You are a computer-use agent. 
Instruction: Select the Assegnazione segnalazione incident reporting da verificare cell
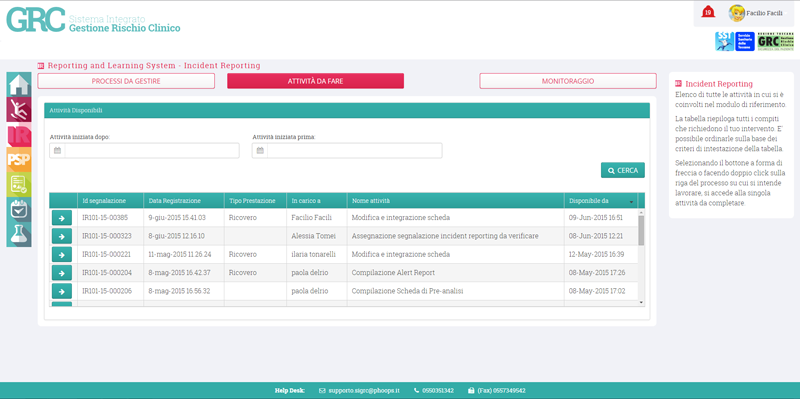pos(456,236)
